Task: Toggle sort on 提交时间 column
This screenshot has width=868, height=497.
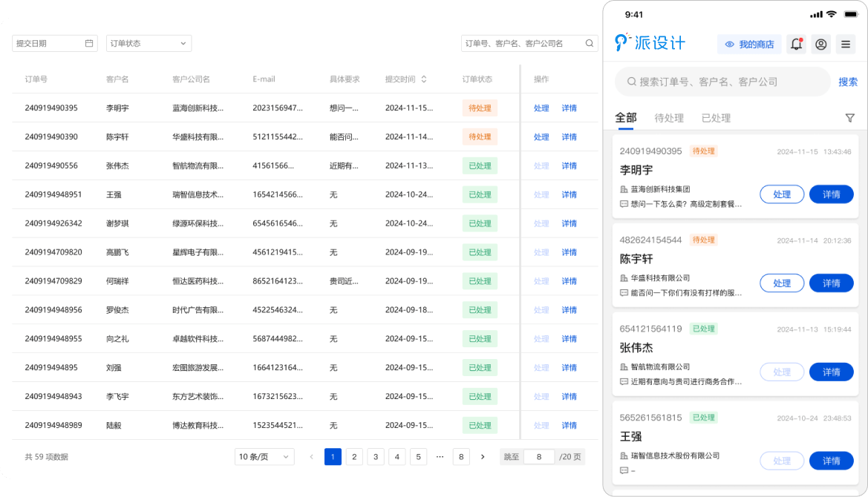Action: (x=424, y=79)
